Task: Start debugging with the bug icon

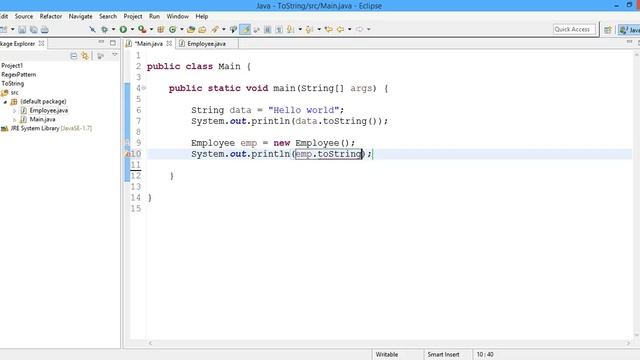Action: coord(104,29)
